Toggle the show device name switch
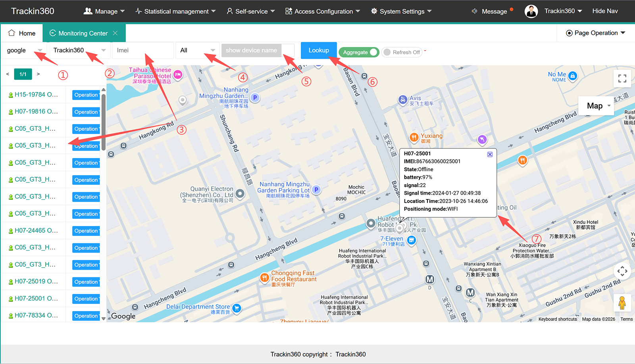Image resolution: width=635 pixels, height=364 pixels. (x=258, y=50)
